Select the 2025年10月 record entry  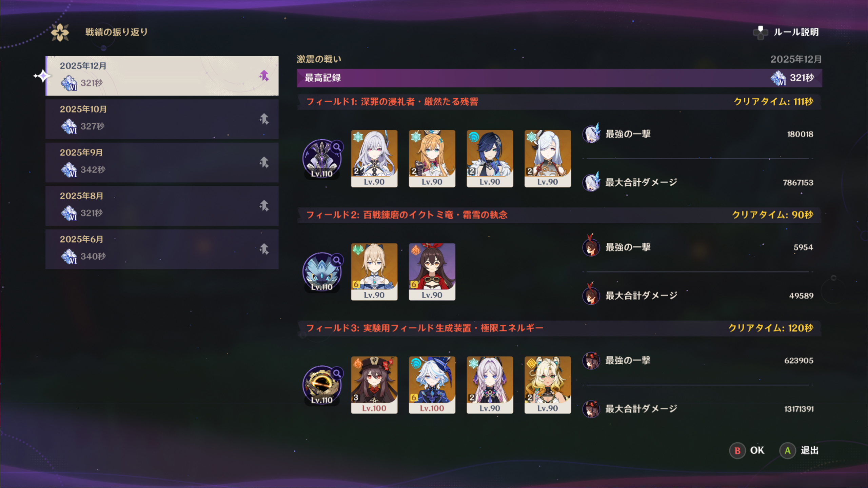click(x=162, y=119)
